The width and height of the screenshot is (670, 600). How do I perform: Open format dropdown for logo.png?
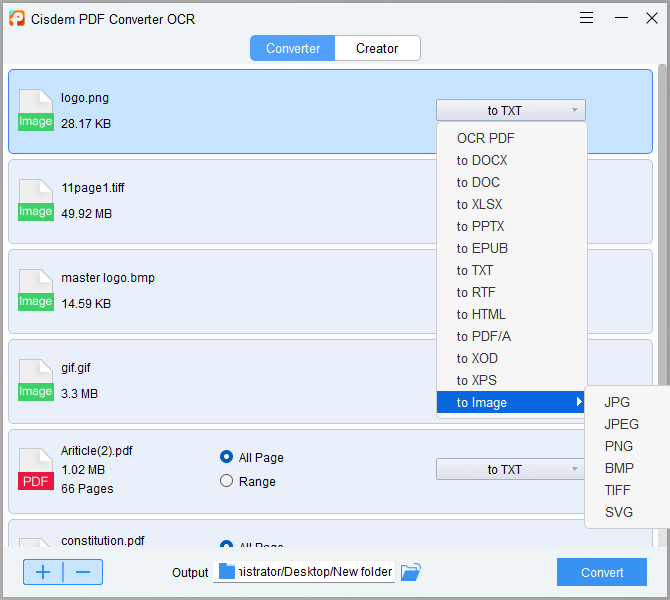(x=511, y=110)
